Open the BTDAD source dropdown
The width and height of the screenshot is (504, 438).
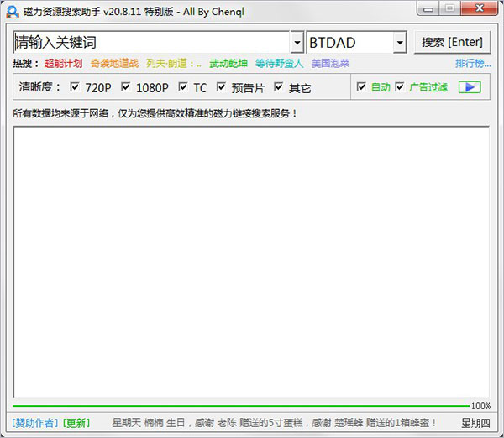tap(400, 43)
